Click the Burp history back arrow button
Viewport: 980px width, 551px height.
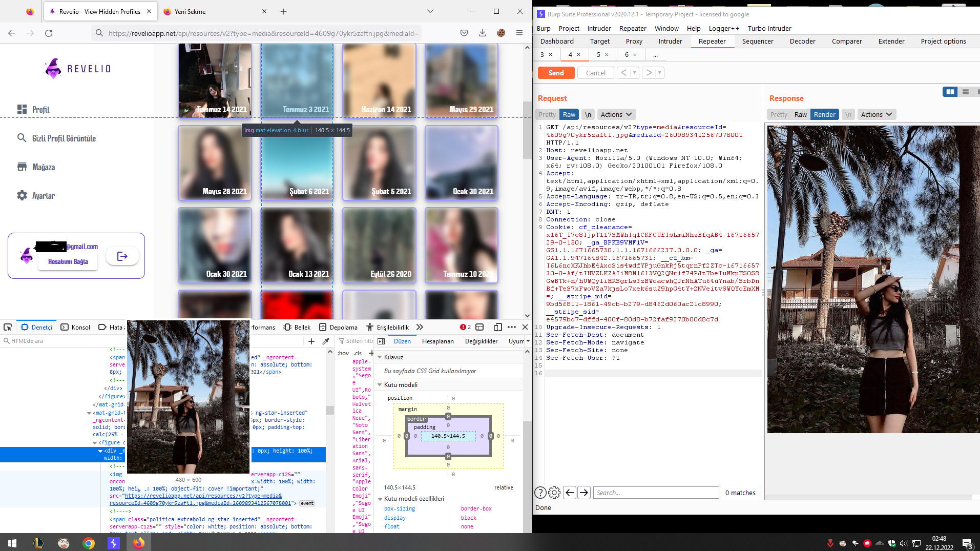(623, 73)
